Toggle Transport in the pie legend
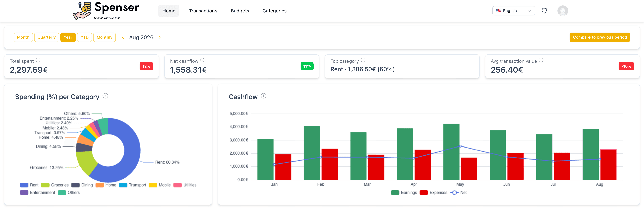 pyautogui.click(x=132, y=185)
